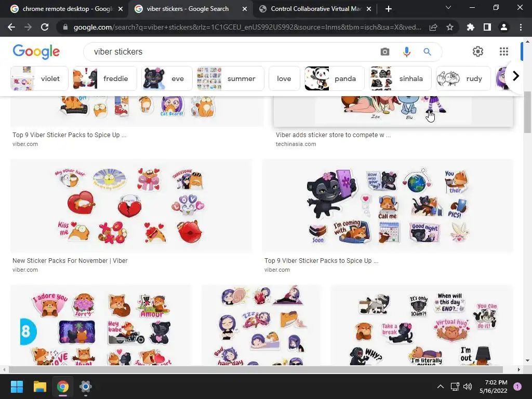The height and width of the screenshot is (399, 532).
Task: Click the scrollbar down arrow
Action: (x=527, y=361)
